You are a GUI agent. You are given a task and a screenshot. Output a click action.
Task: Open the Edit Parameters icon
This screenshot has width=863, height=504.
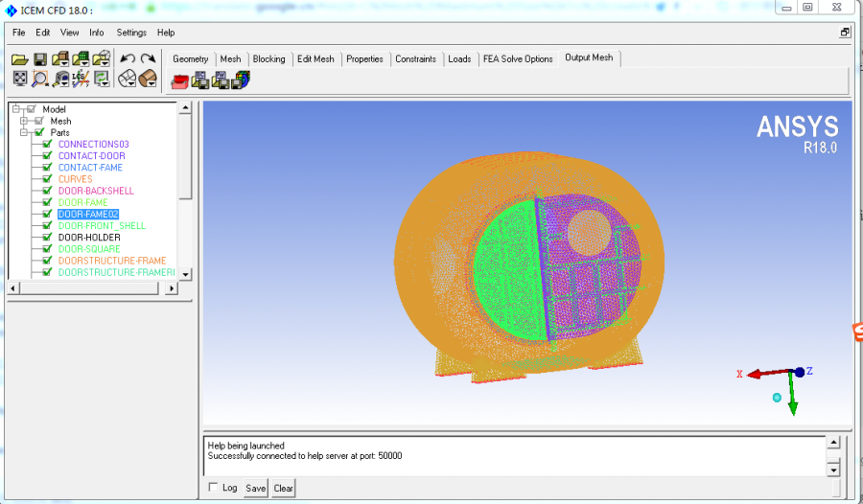pos(221,80)
